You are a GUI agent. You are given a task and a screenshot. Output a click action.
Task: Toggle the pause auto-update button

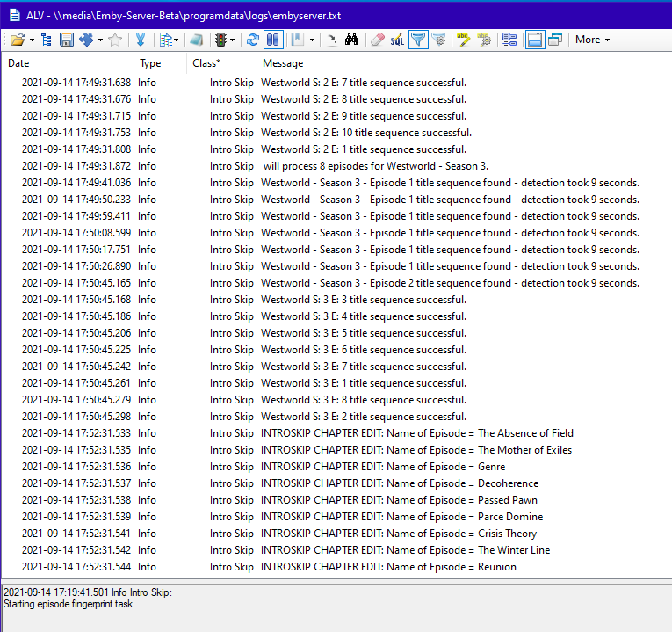coord(273,40)
